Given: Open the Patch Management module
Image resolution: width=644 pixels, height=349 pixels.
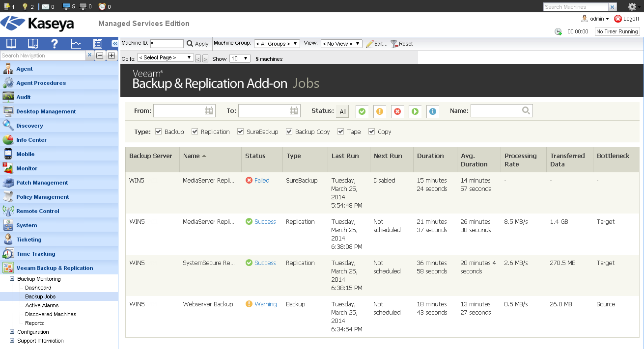Looking at the screenshot, I should click(x=42, y=183).
